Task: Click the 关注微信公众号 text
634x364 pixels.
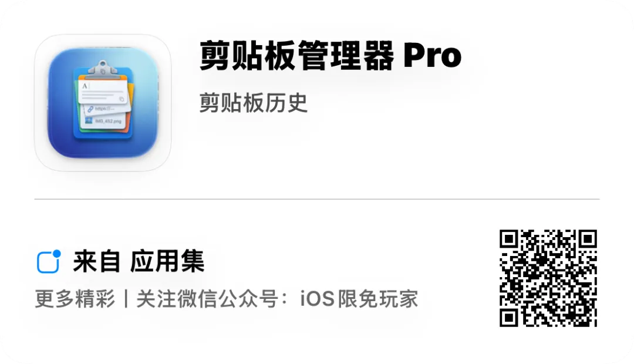Action: (207, 299)
